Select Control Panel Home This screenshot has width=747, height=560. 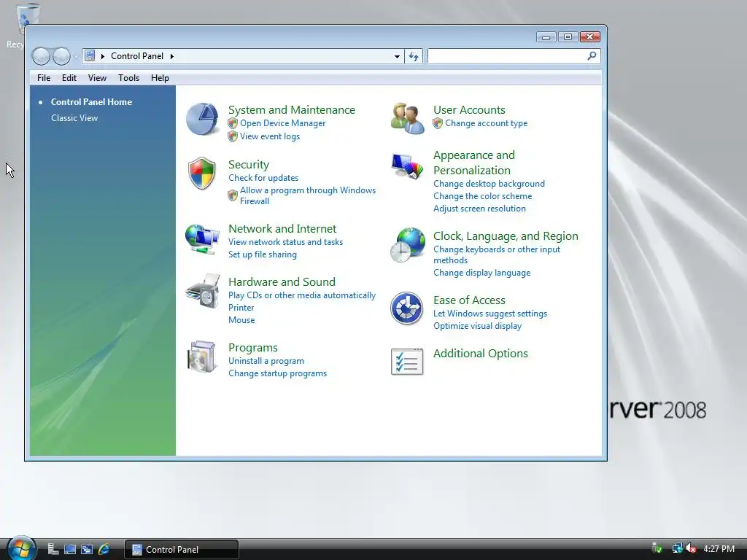91,102
